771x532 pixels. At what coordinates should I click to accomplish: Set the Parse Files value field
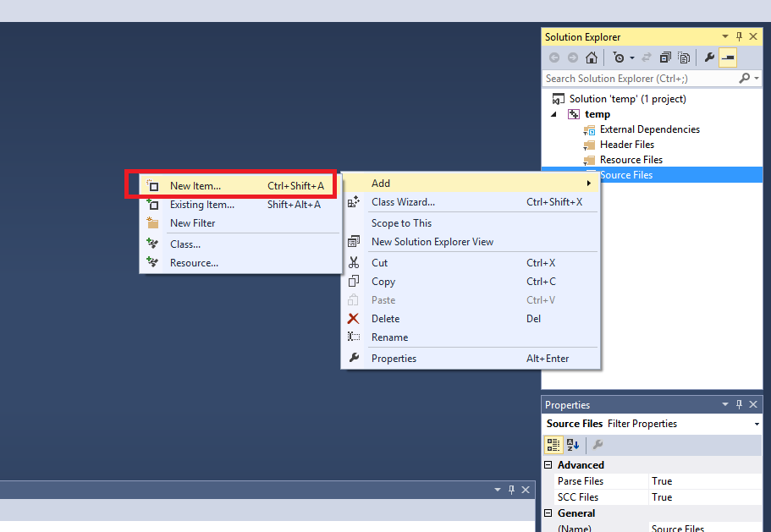(705, 481)
